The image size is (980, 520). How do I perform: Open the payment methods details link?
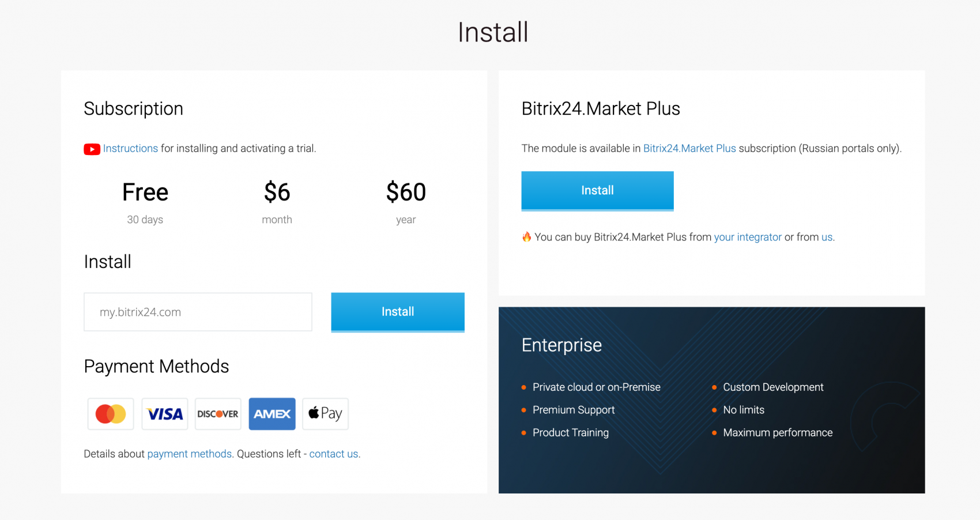point(189,454)
